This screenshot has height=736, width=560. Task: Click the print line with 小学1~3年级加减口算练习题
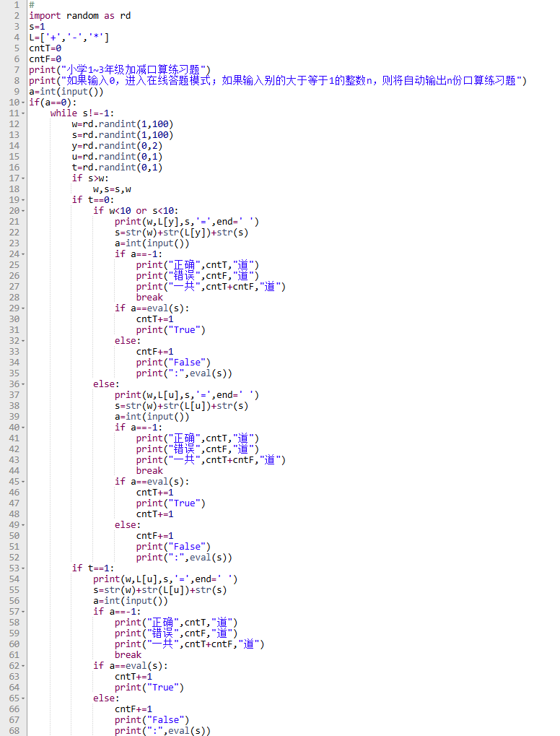tap(120, 69)
